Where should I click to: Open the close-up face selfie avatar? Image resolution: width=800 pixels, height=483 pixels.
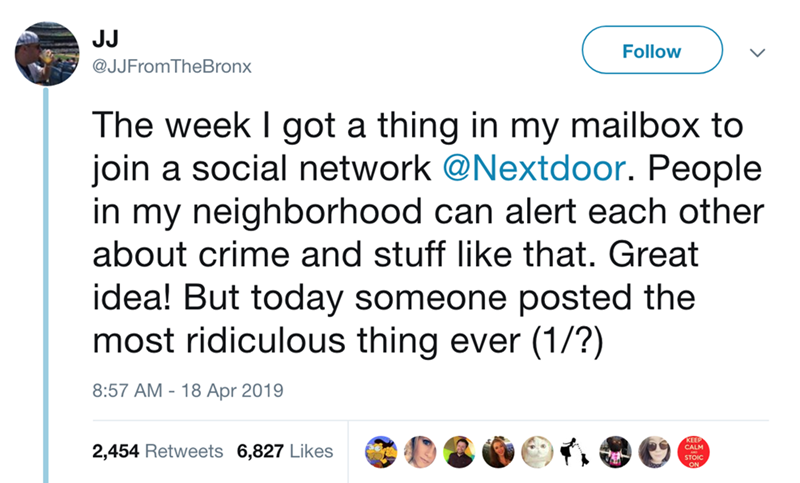422,451
